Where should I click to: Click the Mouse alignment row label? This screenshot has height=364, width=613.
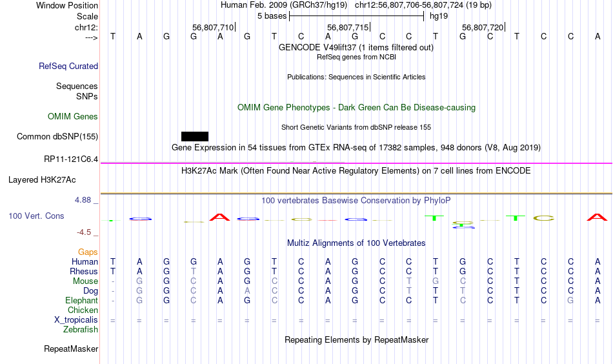pyautogui.click(x=85, y=281)
